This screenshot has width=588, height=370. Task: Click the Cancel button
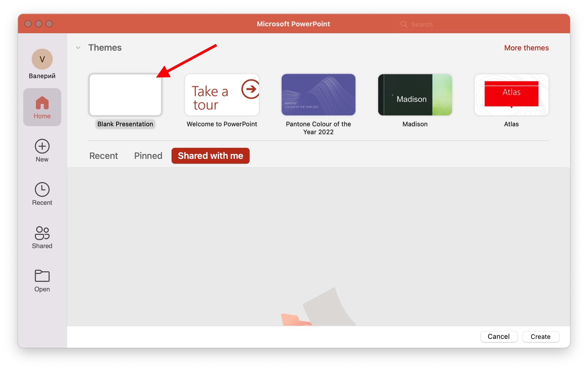(x=499, y=336)
